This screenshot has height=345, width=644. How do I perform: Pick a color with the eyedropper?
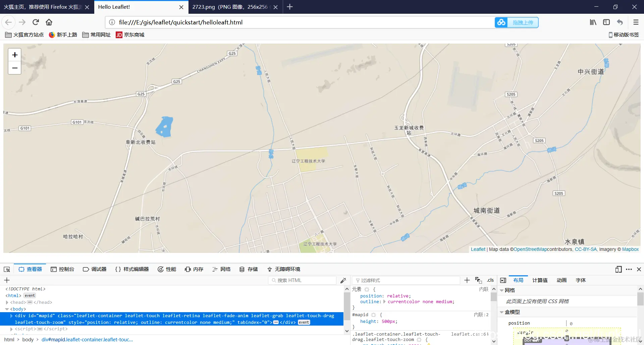pos(343,280)
